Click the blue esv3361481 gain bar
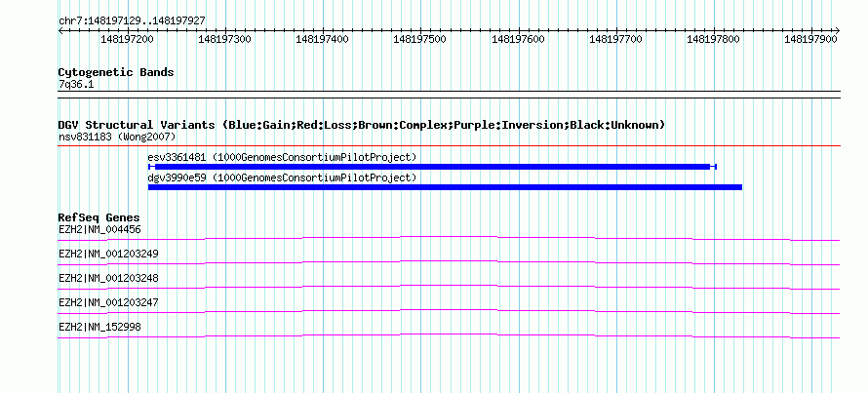Image resolution: width=868 pixels, height=393 pixels. click(x=432, y=167)
